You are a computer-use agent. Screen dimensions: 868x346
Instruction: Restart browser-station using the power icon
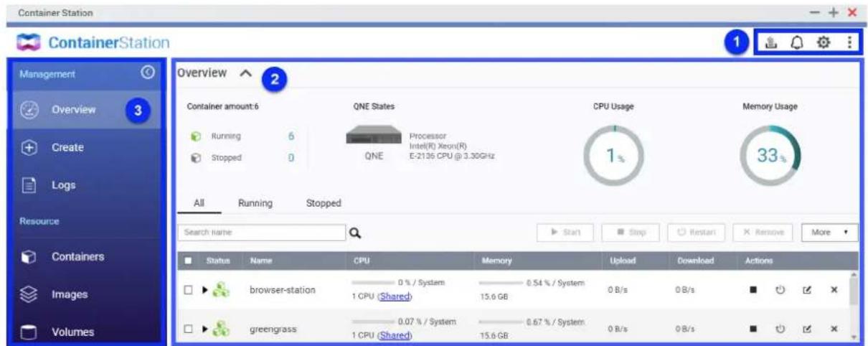(781, 290)
